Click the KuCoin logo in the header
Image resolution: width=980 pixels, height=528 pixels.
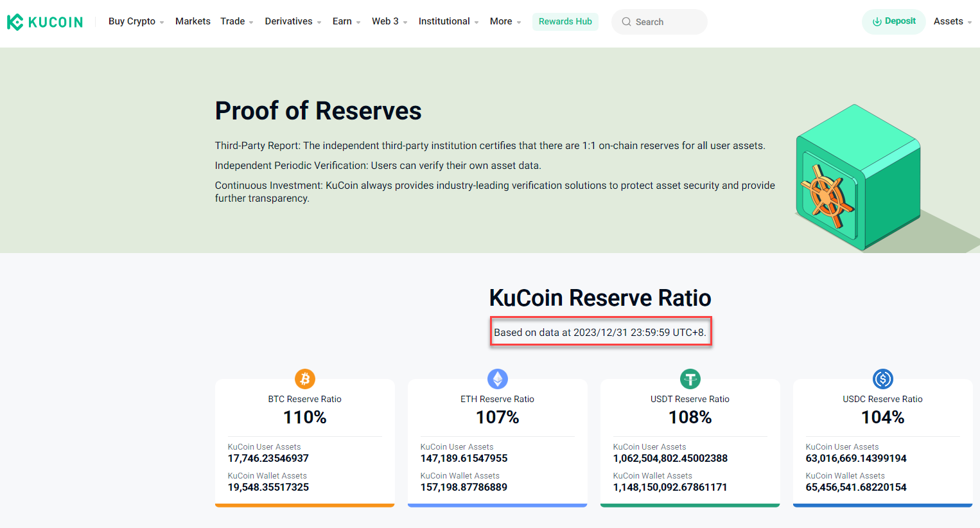click(x=45, y=22)
